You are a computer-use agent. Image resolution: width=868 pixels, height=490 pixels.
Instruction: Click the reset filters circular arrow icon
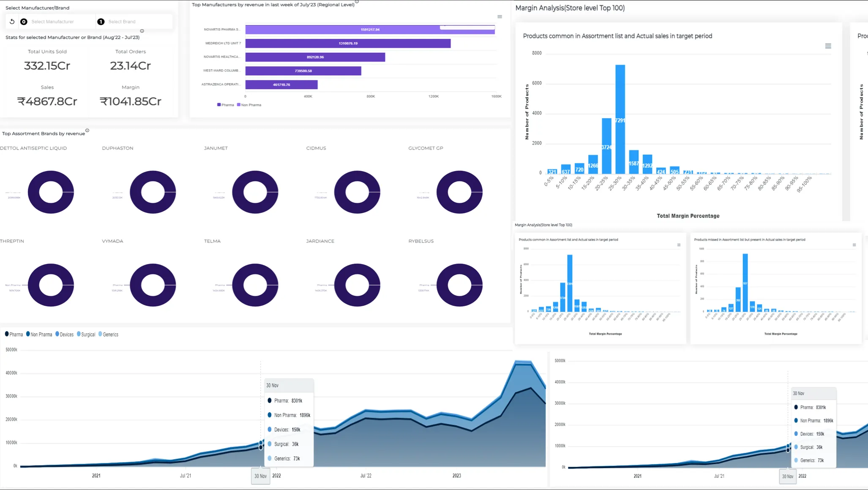(12, 22)
